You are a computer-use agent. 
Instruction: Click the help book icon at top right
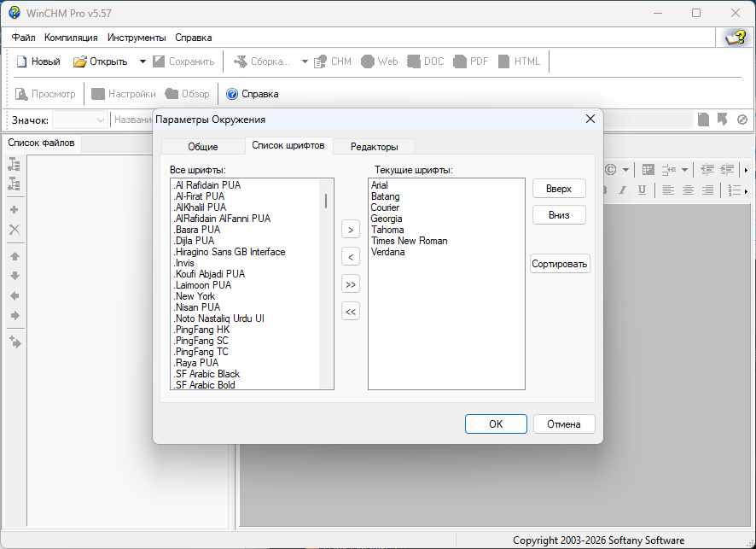point(735,38)
